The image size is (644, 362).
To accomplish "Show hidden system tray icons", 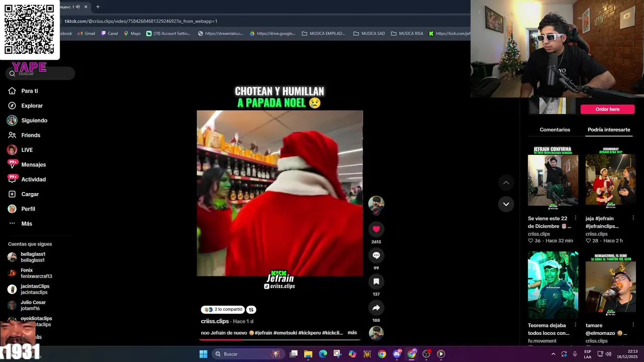I will tap(553, 354).
